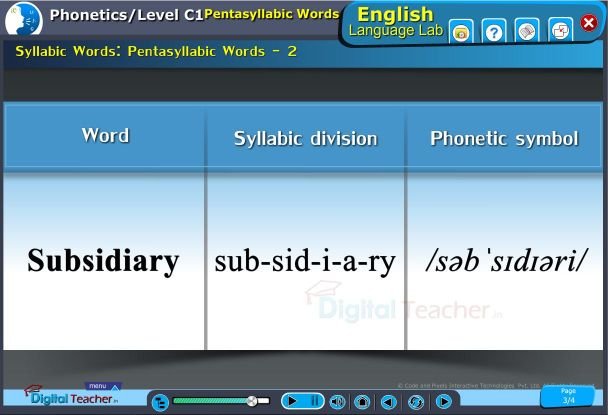Click the Phonetic symbol column header
Image resolution: width=608 pixels, height=415 pixels.
click(504, 138)
